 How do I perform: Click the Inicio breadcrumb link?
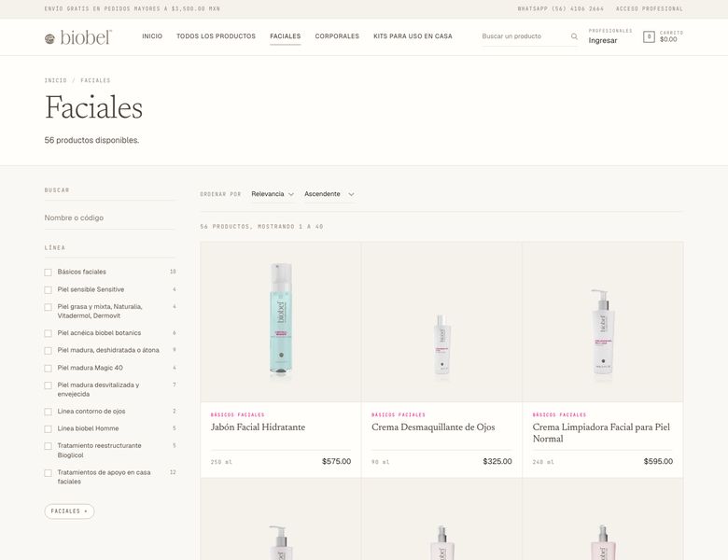[56, 80]
